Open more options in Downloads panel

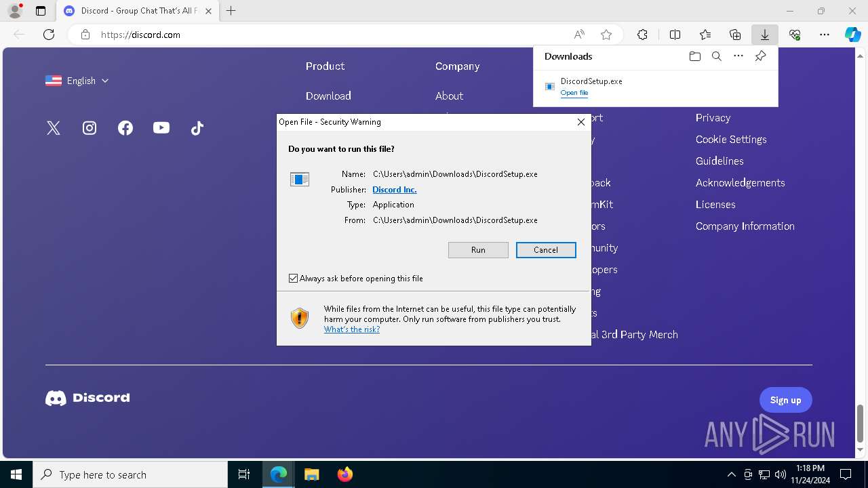pyautogui.click(x=738, y=56)
